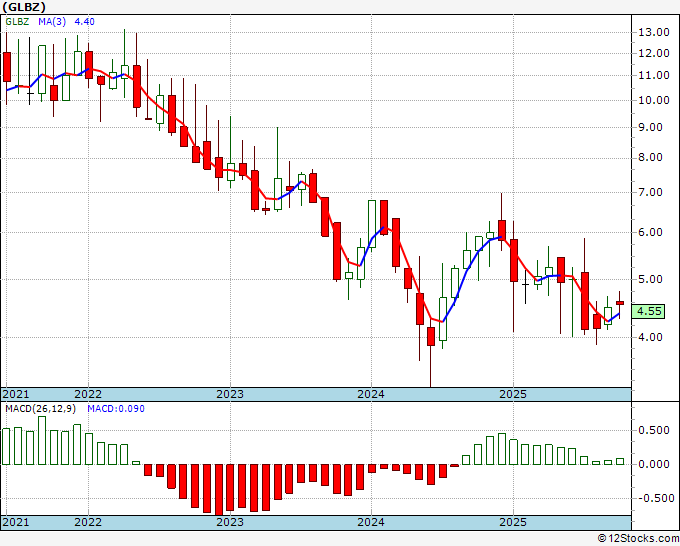680x546 pixels.
Task: Select the GLBZ legend label
Action: 17,22
